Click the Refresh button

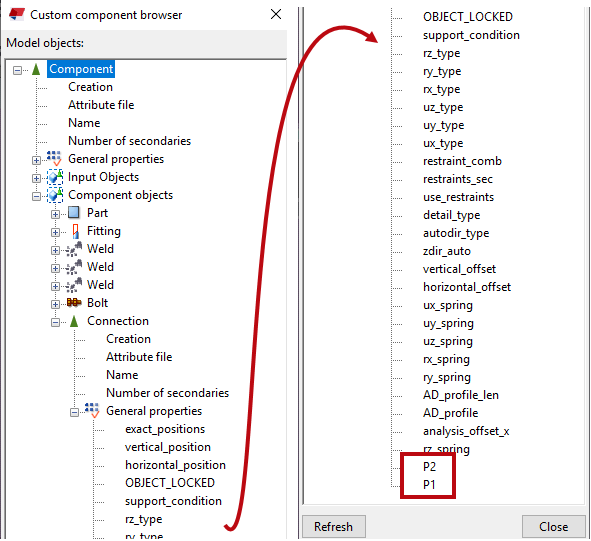[x=334, y=526]
